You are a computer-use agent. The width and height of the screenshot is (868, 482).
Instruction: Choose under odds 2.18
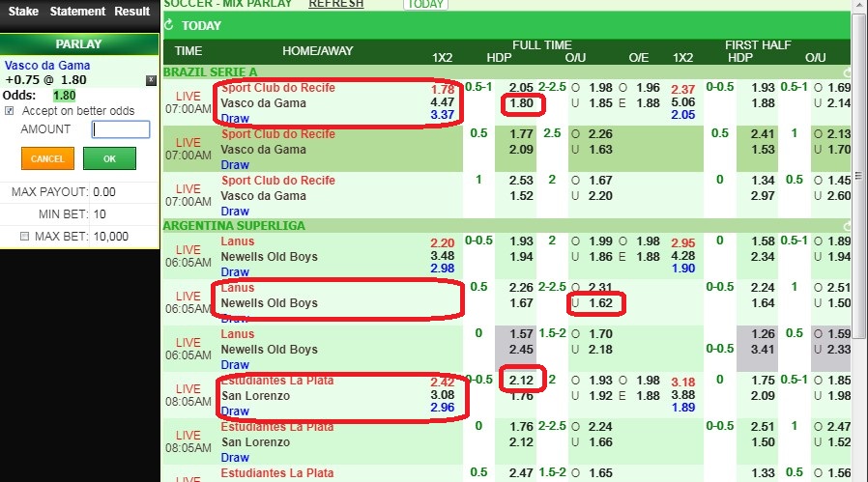(x=600, y=350)
